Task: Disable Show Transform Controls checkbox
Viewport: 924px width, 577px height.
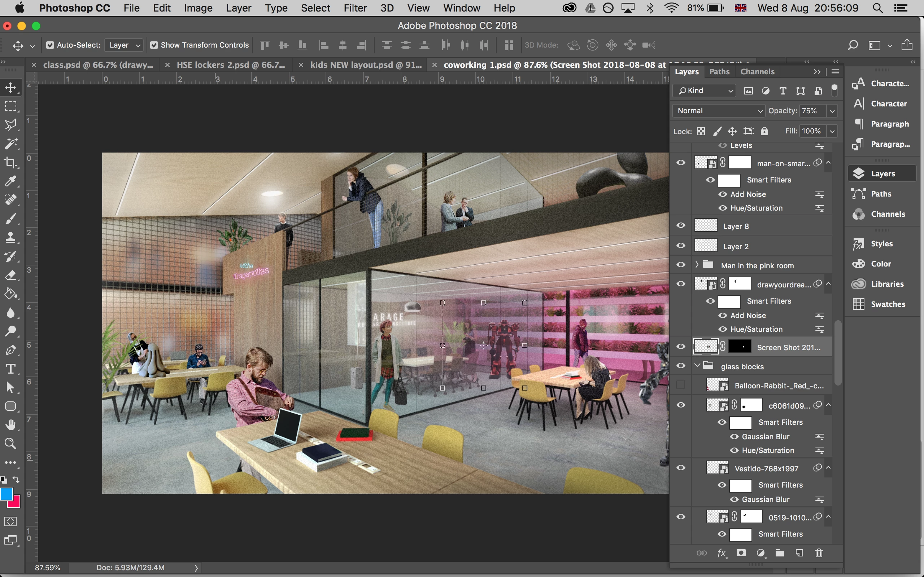Action: [154, 45]
